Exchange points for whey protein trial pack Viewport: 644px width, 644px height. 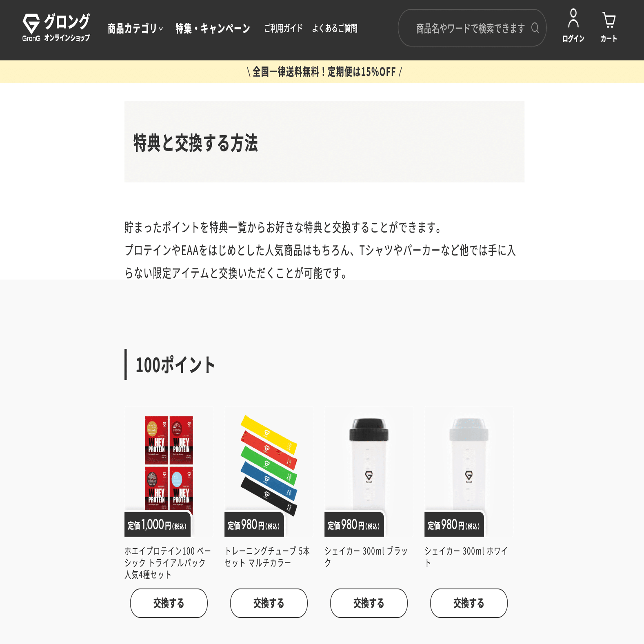tap(169, 603)
